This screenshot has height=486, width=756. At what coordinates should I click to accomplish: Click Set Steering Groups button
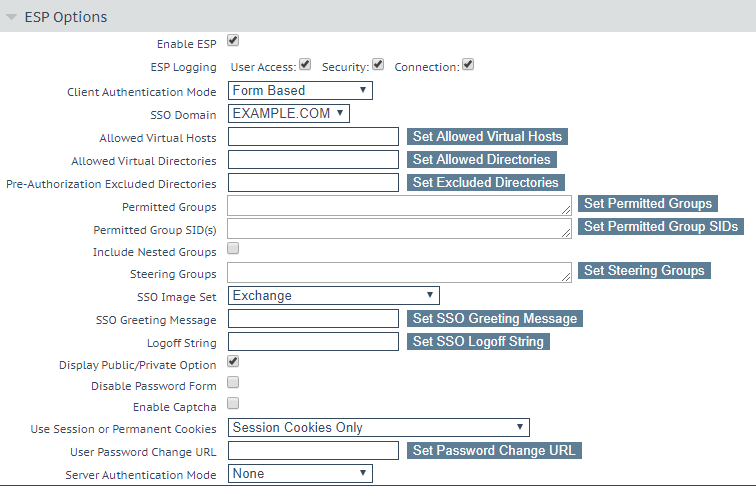(x=644, y=270)
